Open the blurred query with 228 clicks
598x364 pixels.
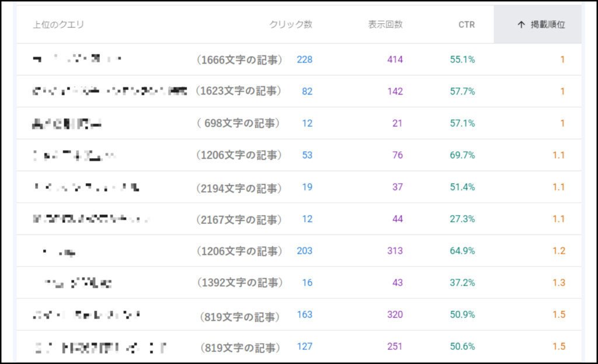(76, 60)
